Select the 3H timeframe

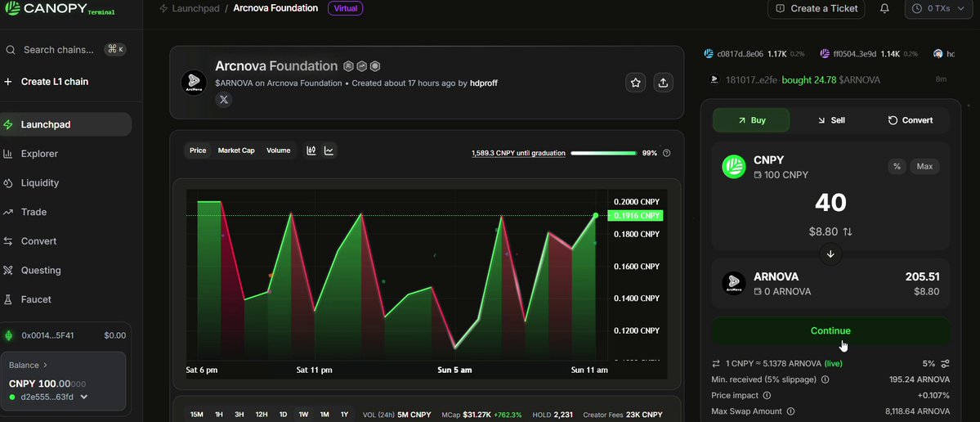[239, 415]
